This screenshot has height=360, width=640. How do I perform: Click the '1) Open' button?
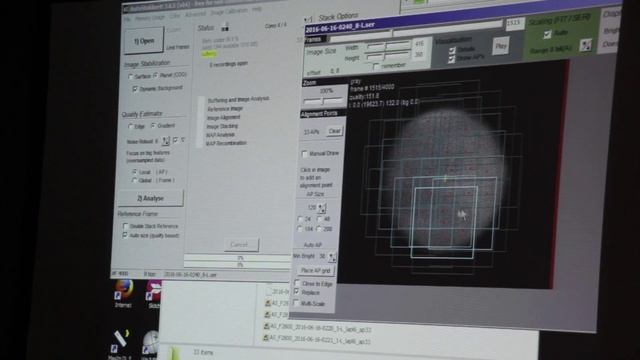(144, 40)
